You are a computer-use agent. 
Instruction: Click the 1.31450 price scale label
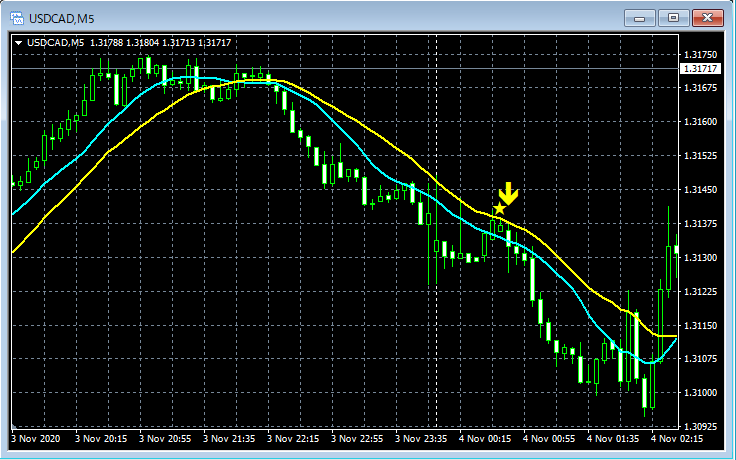(x=700, y=190)
